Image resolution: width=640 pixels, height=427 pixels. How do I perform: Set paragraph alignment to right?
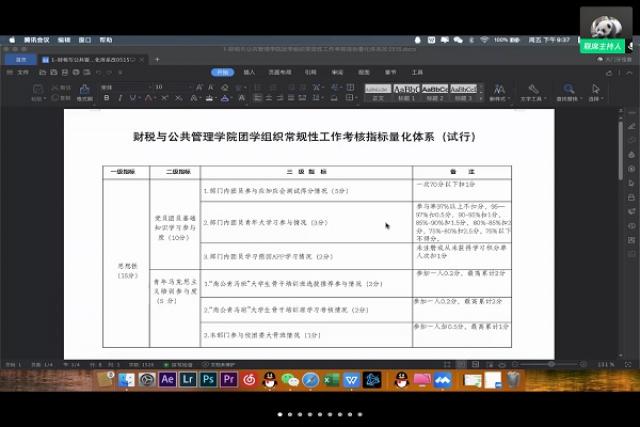pyautogui.click(x=280, y=98)
